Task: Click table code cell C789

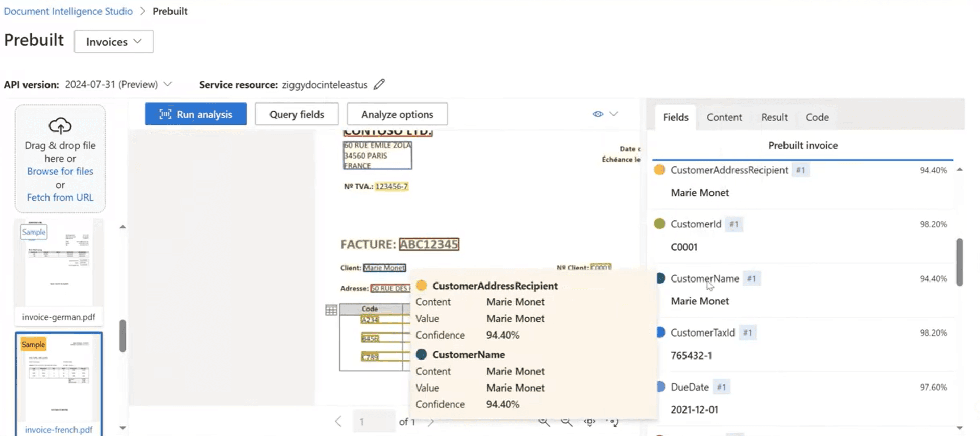Action: (370, 356)
